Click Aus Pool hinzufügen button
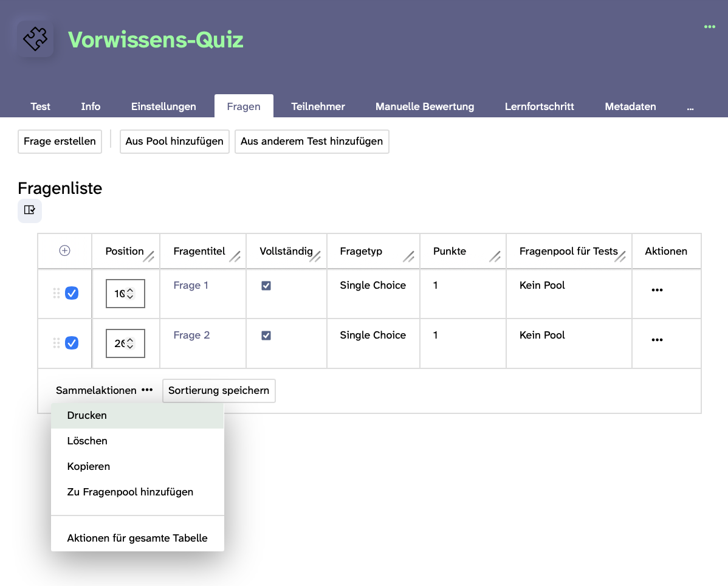 174,141
